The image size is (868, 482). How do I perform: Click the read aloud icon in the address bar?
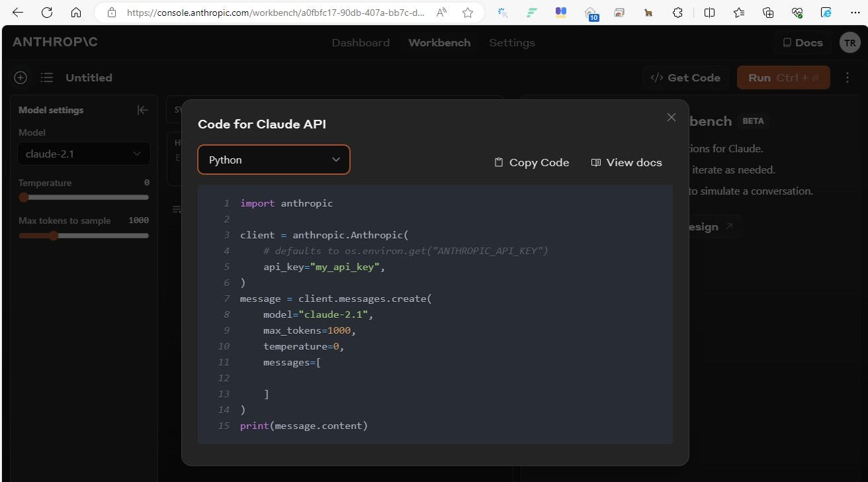(x=443, y=12)
